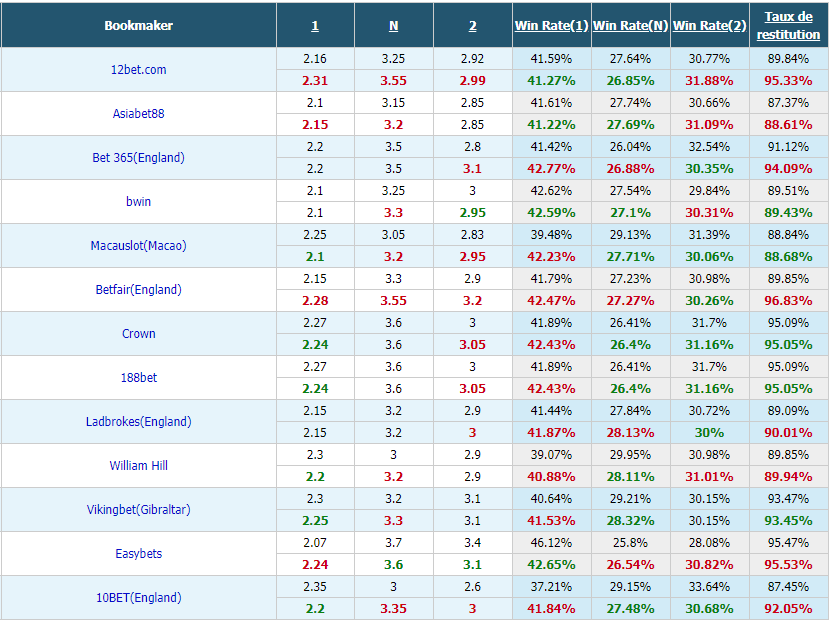Select Betfair red odds value 2.28

click(315, 300)
